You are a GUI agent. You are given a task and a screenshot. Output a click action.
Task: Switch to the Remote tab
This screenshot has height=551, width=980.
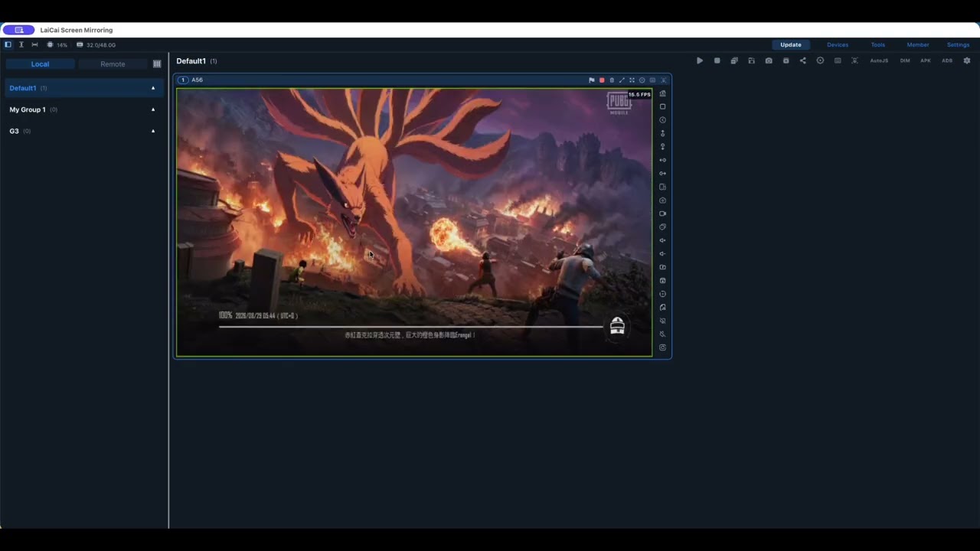pyautogui.click(x=113, y=64)
